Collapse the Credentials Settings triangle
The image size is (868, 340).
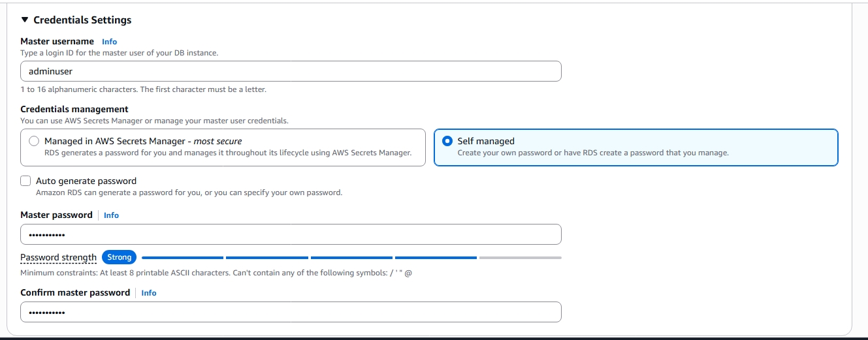[x=25, y=20]
